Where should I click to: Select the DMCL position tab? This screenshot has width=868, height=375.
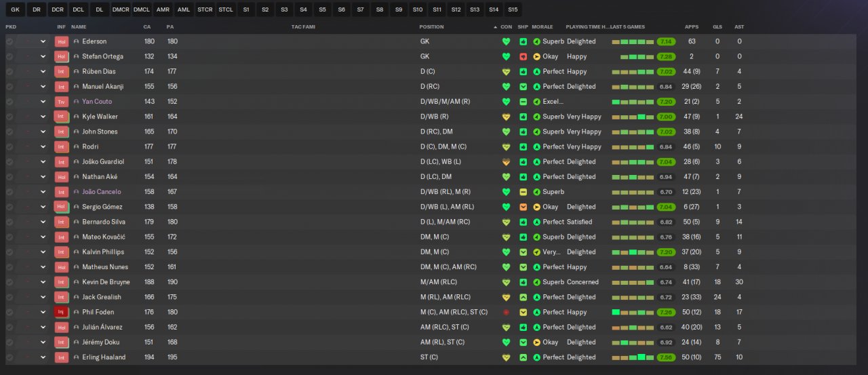point(142,9)
